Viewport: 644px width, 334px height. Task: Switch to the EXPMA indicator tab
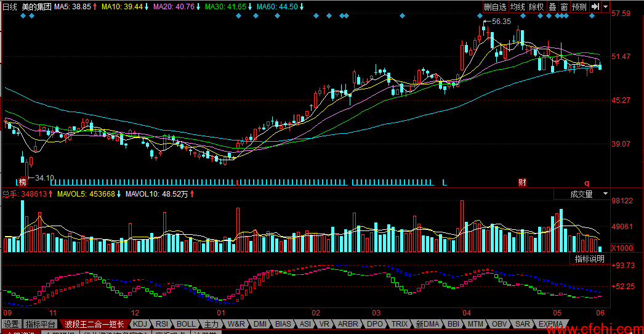click(551, 324)
